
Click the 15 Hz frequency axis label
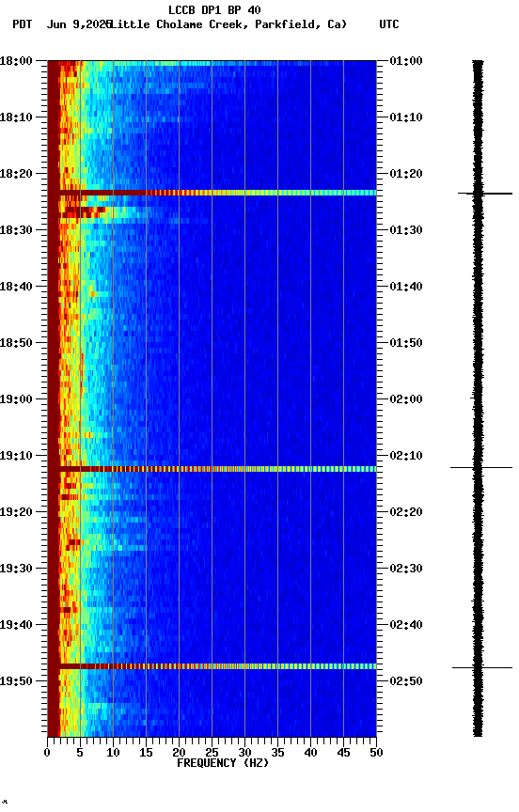click(146, 753)
